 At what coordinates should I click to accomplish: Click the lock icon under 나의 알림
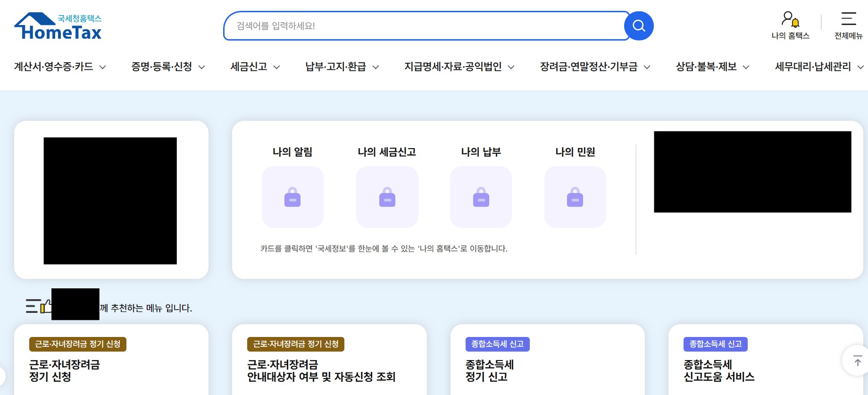292,197
